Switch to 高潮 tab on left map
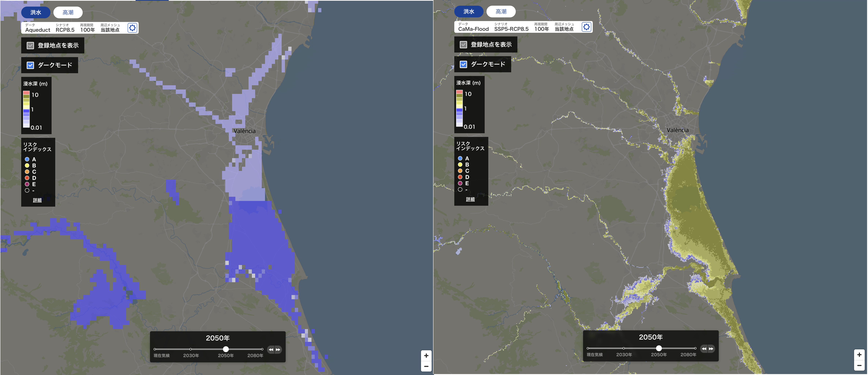 click(x=68, y=12)
